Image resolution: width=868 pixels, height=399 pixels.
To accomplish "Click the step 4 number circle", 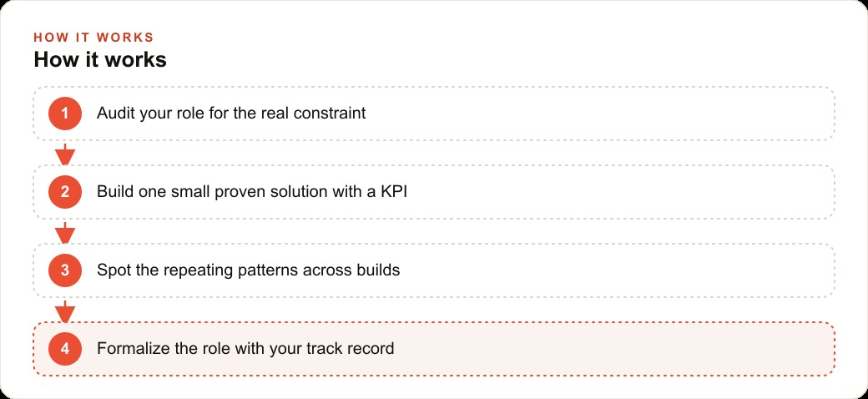I will point(65,349).
